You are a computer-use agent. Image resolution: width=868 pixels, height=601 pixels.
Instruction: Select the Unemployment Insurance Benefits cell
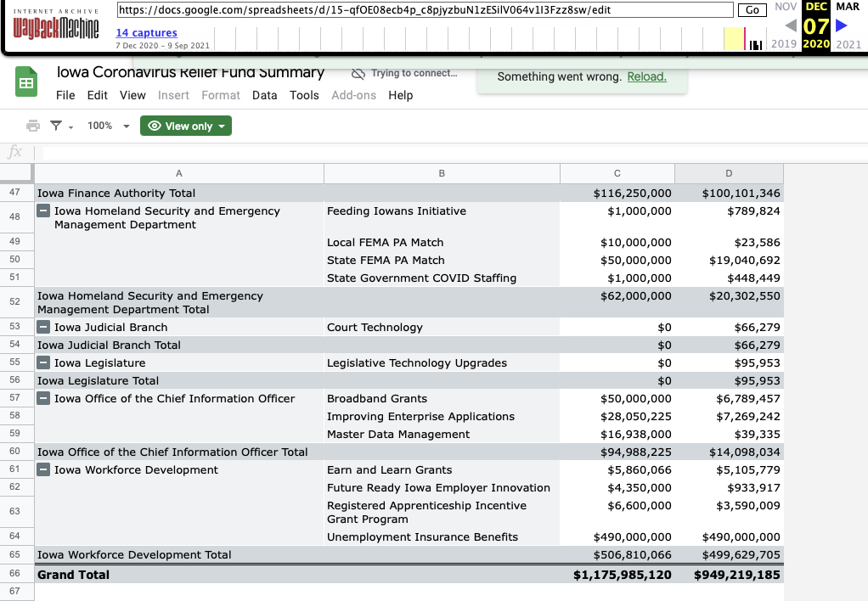442,536
